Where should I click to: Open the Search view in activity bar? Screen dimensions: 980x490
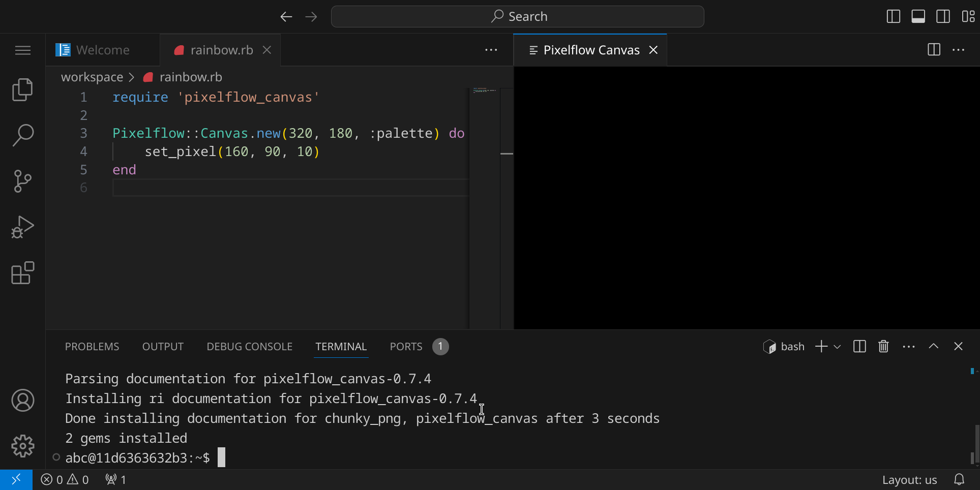[22, 135]
